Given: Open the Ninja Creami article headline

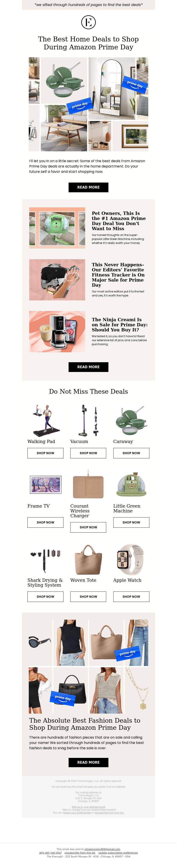Looking at the screenshot, I should coord(119,325).
